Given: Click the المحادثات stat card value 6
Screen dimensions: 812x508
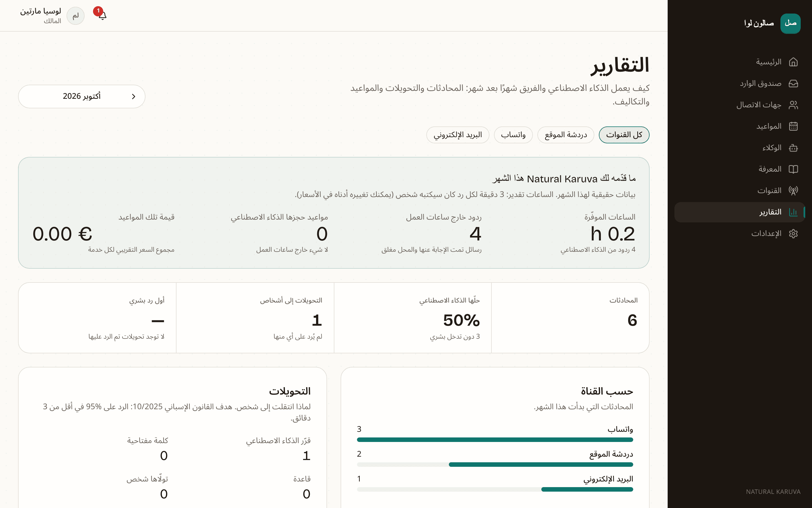Looking at the screenshot, I should tap(632, 320).
